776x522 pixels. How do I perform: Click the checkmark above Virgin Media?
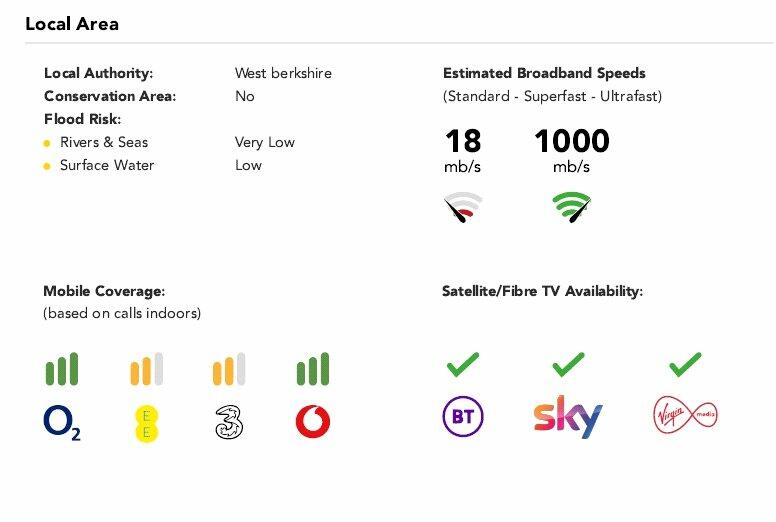point(685,365)
